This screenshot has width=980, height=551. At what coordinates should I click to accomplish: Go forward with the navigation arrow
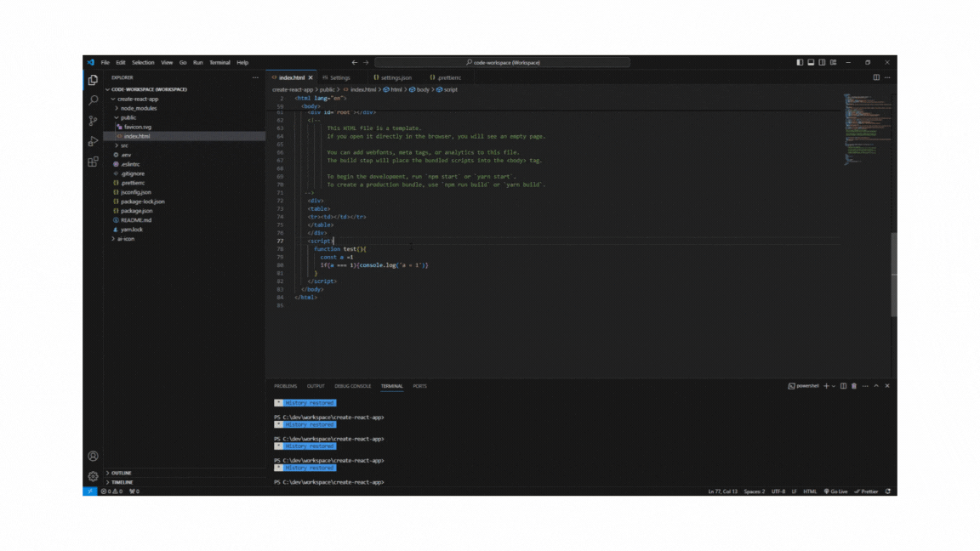coord(367,62)
